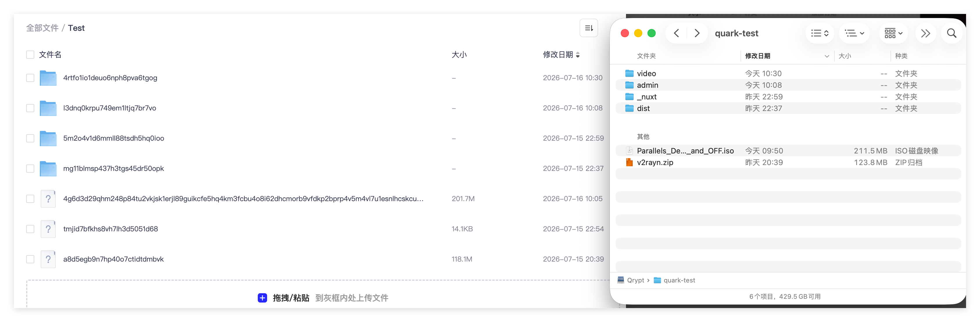Select v2rayn.zip filename in Finder
This screenshot has height=322, width=980.
pyautogui.click(x=655, y=162)
